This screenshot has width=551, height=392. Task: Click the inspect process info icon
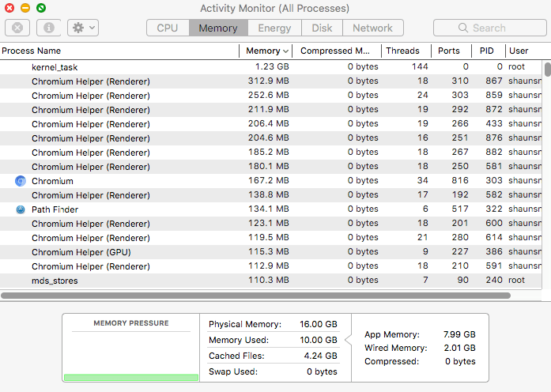[x=48, y=28]
